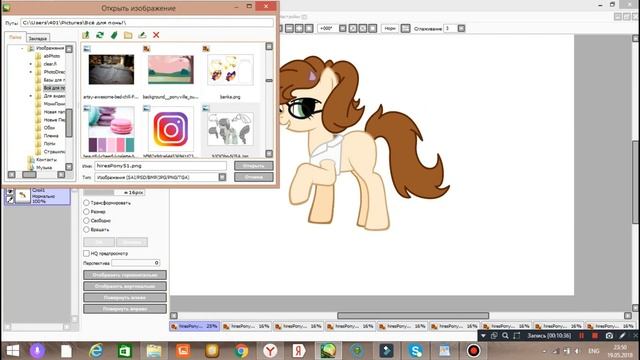Enable the HQ предпросмотр checkbox

[86, 253]
